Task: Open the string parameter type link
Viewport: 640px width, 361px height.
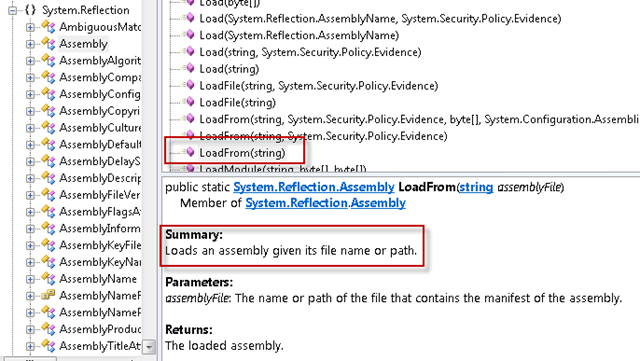Action: click(476, 187)
